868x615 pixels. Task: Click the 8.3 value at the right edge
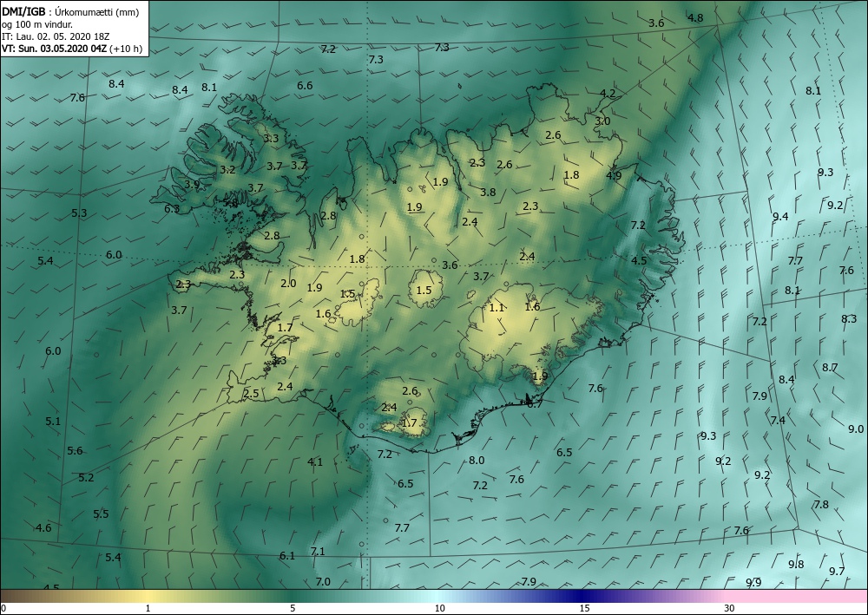coord(849,318)
